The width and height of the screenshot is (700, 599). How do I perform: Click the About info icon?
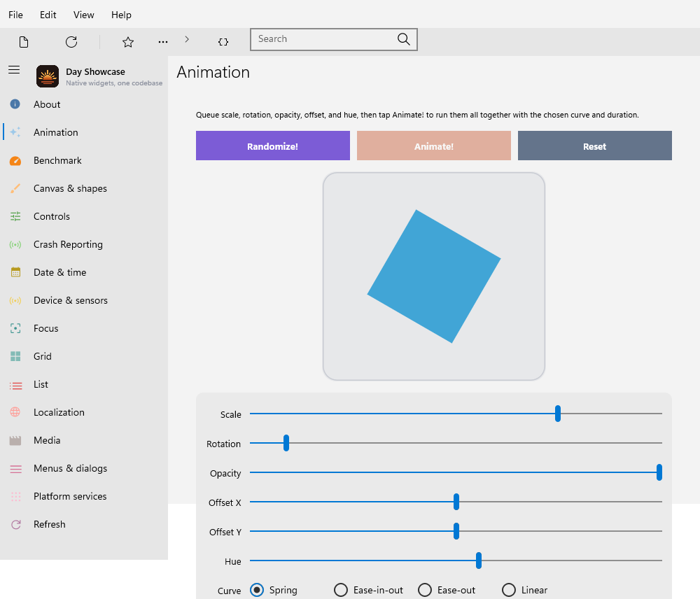pyautogui.click(x=15, y=104)
